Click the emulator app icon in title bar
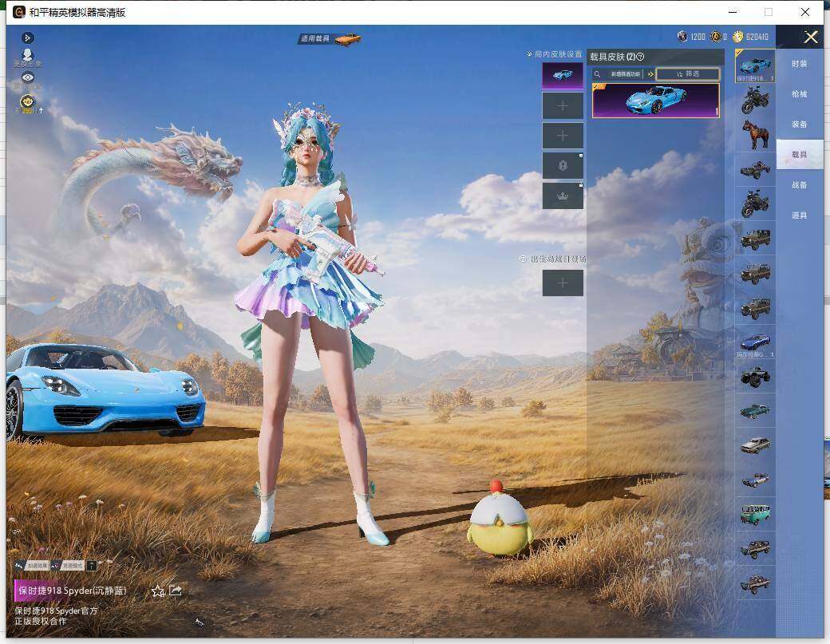The width and height of the screenshot is (830, 644). click(x=19, y=12)
